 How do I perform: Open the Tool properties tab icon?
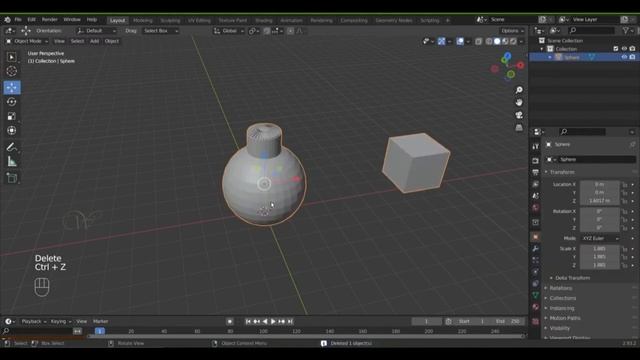point(536,147)
